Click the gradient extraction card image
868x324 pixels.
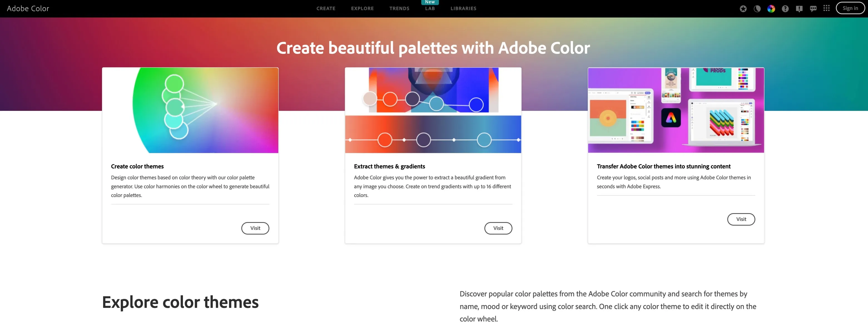pos(433,111)
